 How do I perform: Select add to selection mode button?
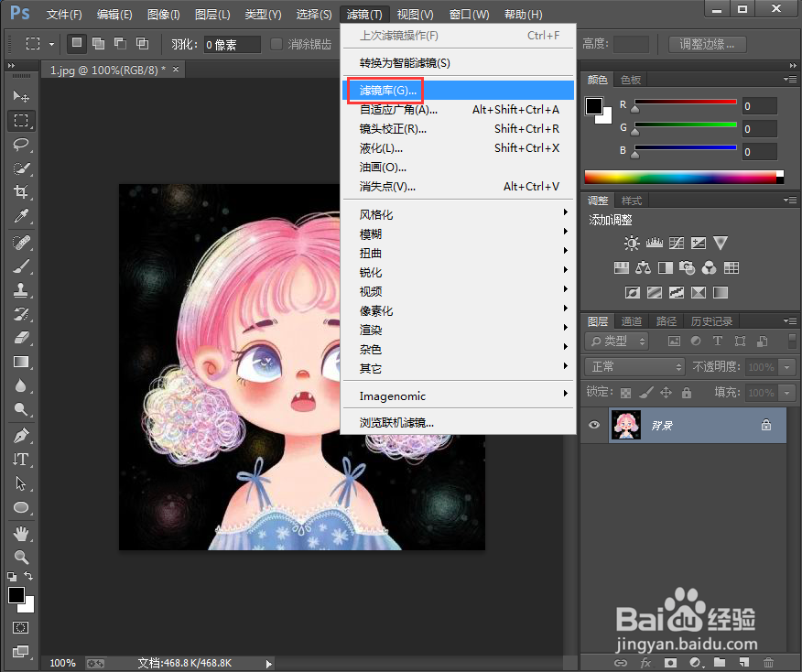(98, 43)
